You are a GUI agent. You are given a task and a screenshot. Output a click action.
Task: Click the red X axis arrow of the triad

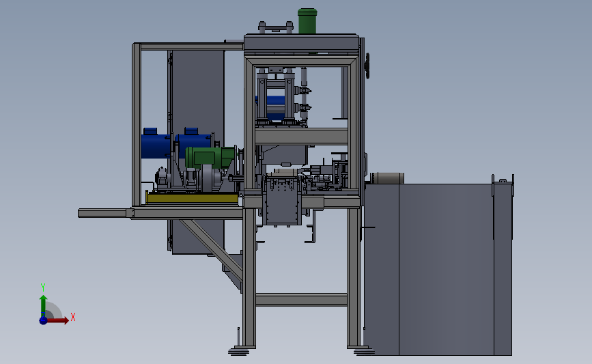pos(57,320)
